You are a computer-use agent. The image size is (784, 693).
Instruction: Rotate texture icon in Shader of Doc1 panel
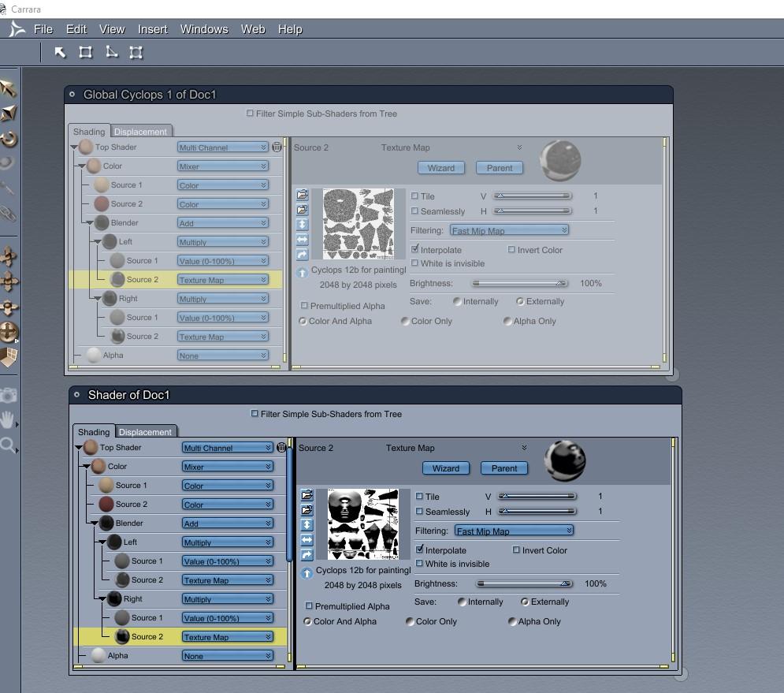coord(307,555)
